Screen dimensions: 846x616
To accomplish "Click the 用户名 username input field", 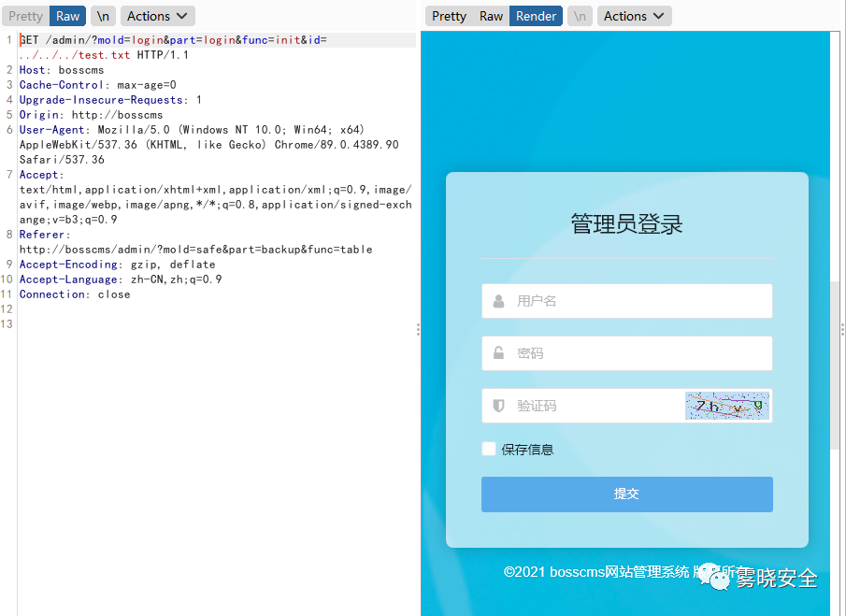I will (x=627, y=301).
